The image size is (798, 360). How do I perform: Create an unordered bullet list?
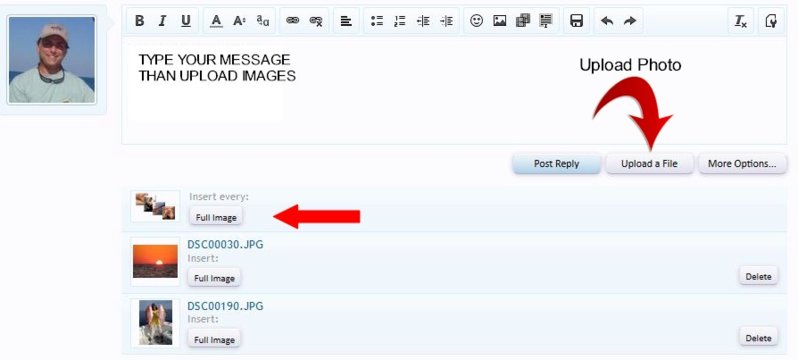pyautogui.click(x=377, y=21)
